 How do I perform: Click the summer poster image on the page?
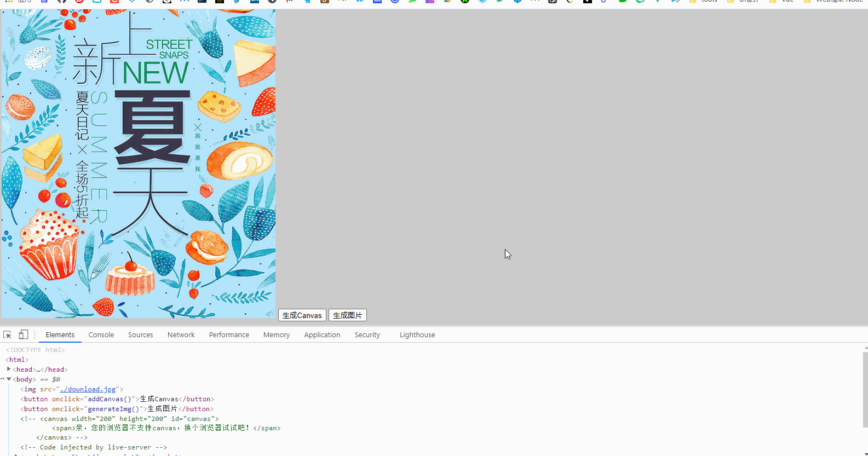(x=139, y=163)
